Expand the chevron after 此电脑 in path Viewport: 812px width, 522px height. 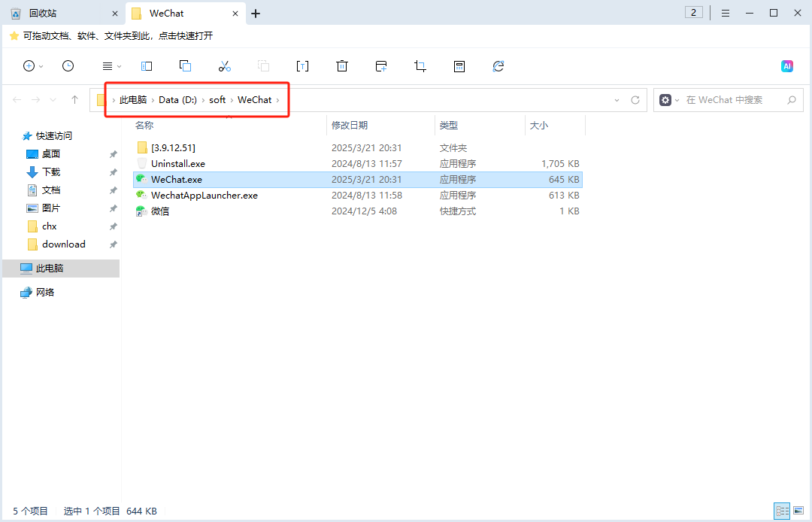pos(153,100)
